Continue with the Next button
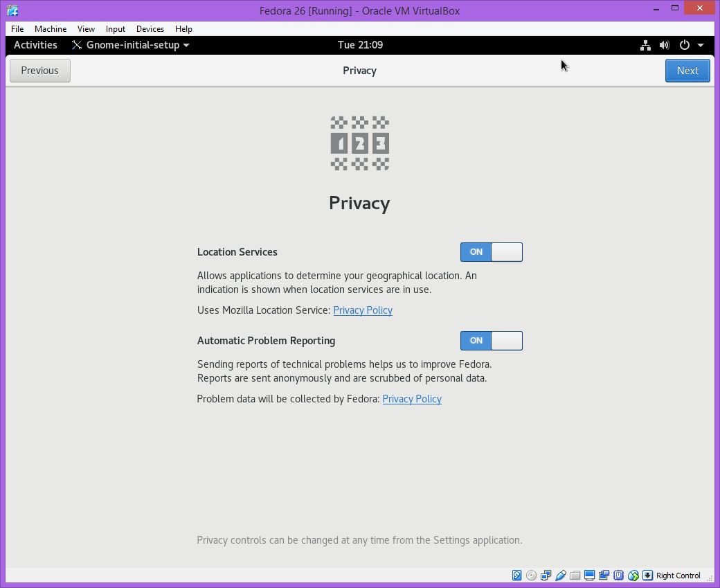 (x=687, y=71)
